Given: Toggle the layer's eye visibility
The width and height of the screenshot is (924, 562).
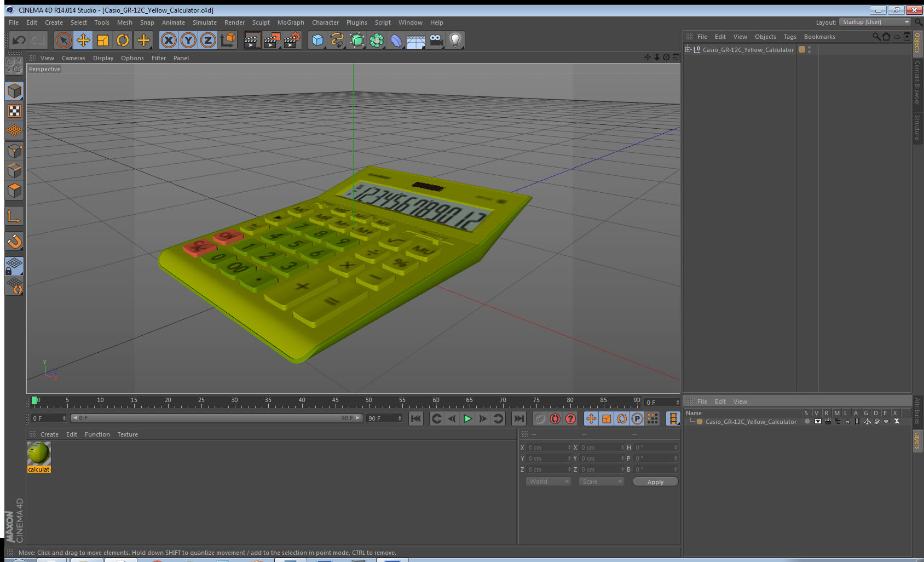Looking at the screenshot, I should pos(817,422).
